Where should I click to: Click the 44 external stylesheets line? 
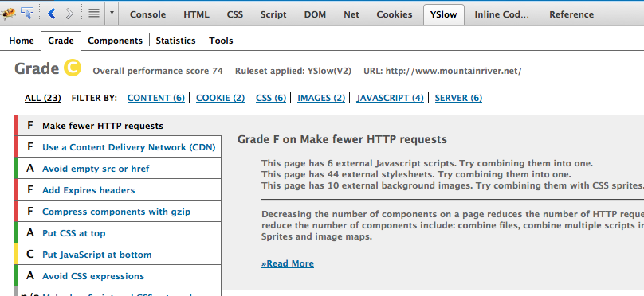pos(416,174)
